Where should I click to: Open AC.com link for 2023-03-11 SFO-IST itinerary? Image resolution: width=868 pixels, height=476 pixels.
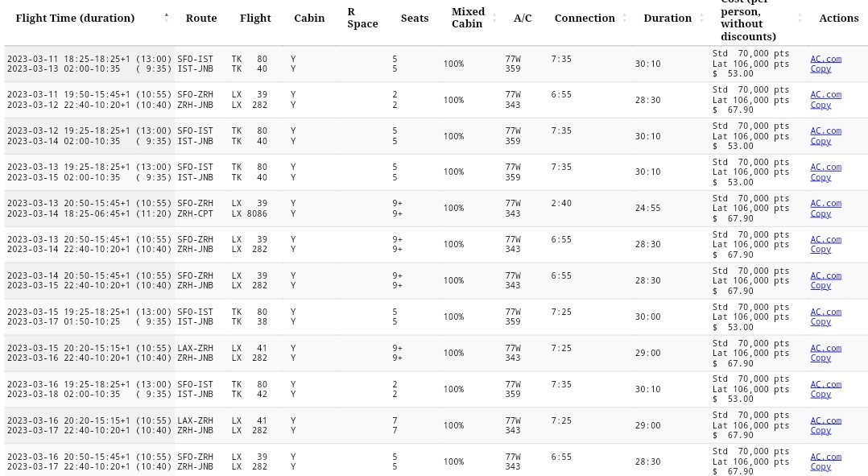tap(825, 59)
